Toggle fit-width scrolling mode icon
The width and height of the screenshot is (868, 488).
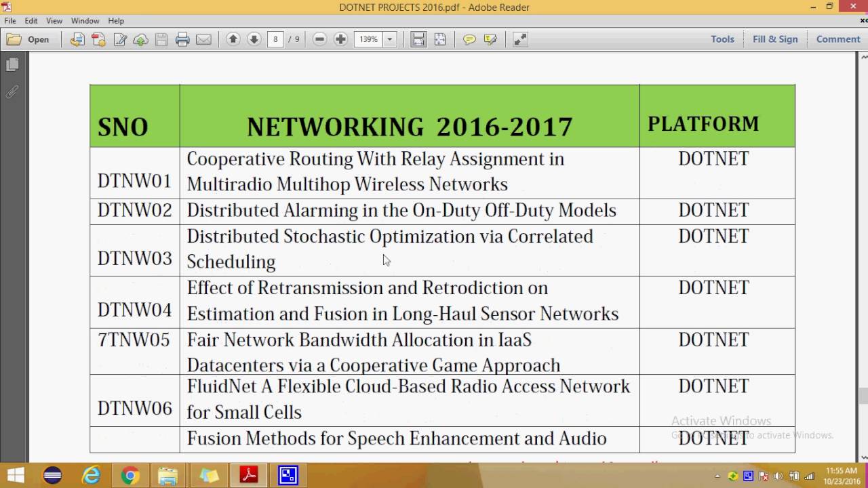tap(418, 39)
